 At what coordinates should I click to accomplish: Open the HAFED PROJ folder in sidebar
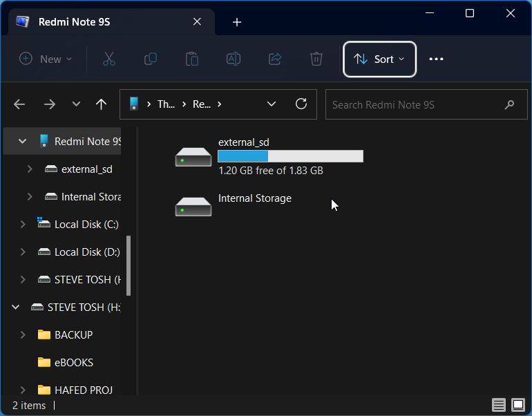click(84, 390)
